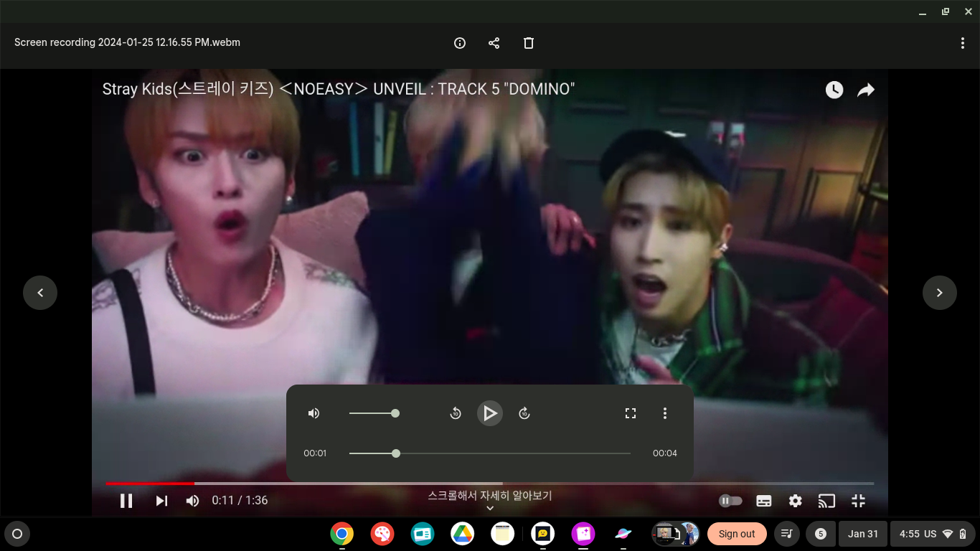Open the holding space file previews

(x=675, y=534)
